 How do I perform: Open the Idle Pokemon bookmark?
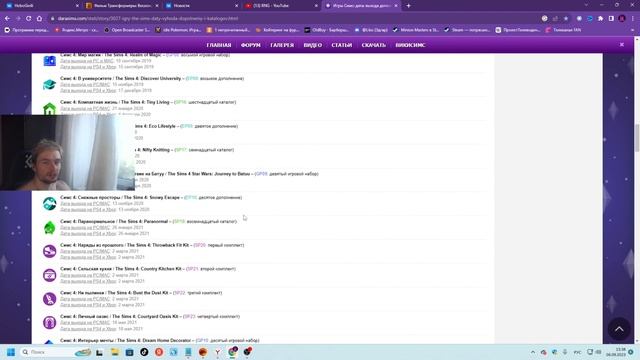point(178,30)
